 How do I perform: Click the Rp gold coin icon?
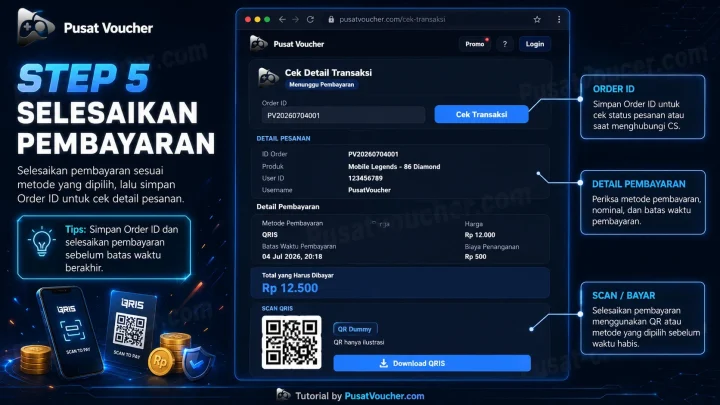(x=160, y=361)
